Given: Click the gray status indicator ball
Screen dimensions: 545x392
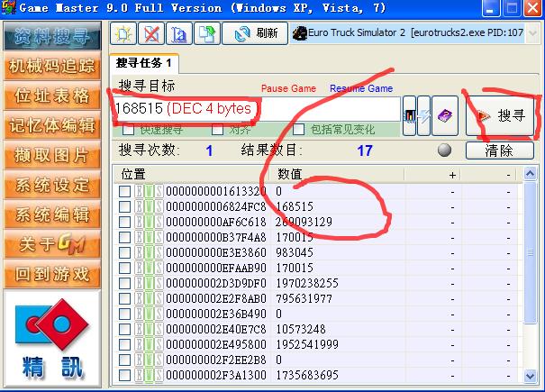Looking at the screenshot, I should tap(444, 150).
